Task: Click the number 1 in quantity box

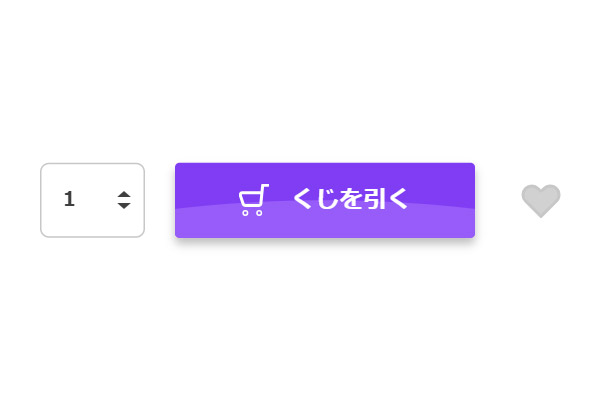Action: 69,200
